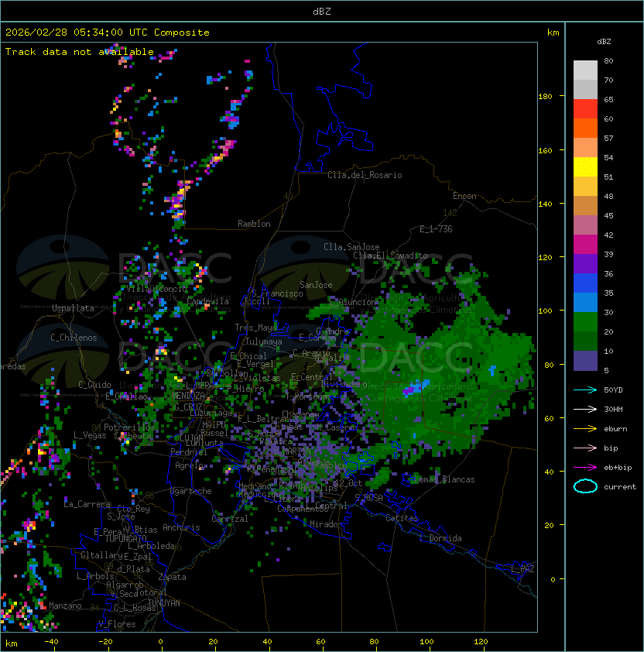Select the yellow eburn arrow in legend
This screenshot has height=652, width=644.
click(x=585, y=428)
